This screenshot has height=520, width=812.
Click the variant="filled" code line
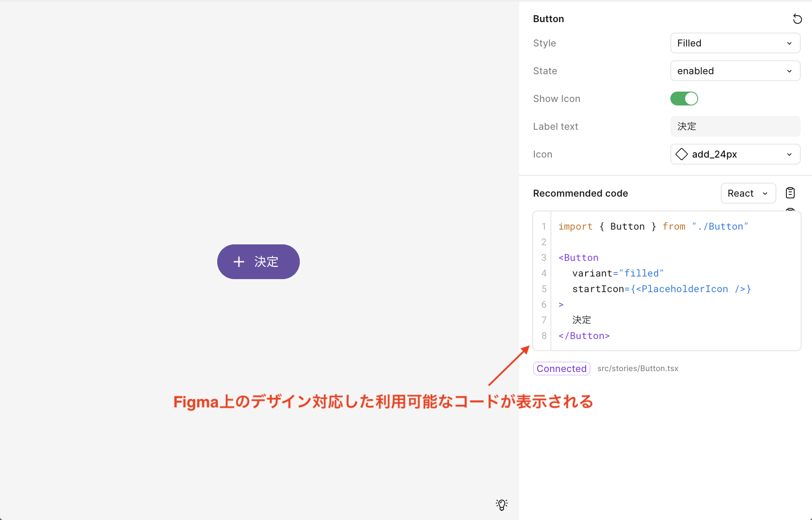(618, 273)
